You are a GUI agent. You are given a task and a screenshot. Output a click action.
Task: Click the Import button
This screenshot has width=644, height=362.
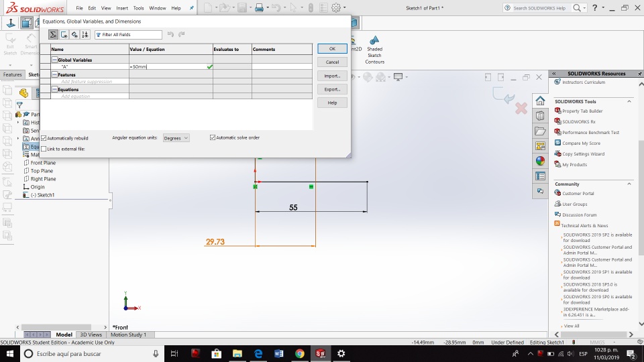coord(332,76)
